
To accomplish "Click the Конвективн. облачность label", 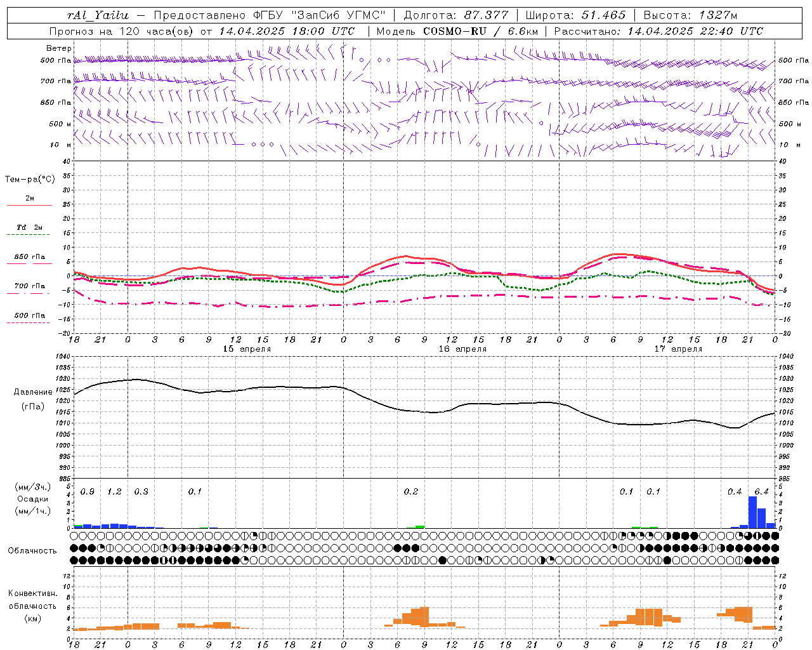I will [32, 600].
